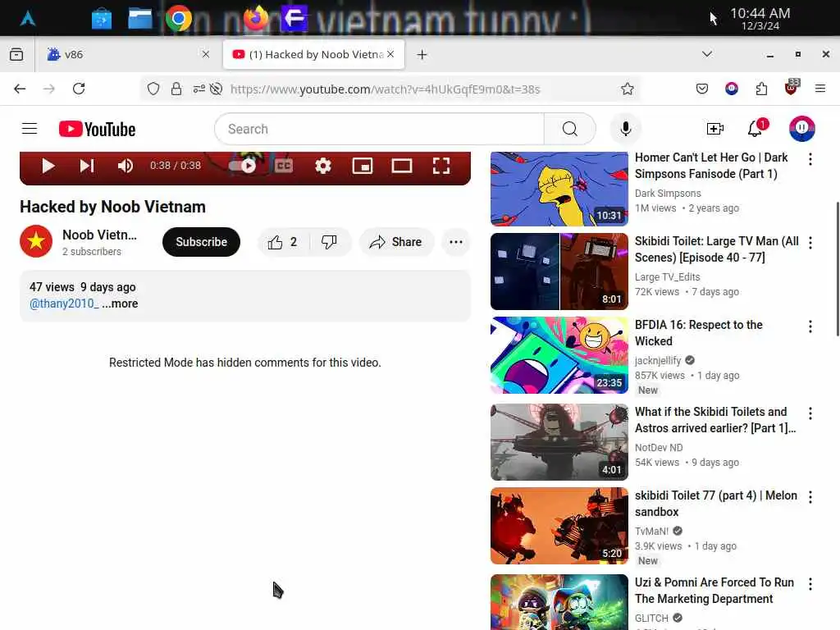Screen dimensions: 840x630
Task: Open Homer Can't Let Her Go thumbnail
Action: [x=559, y=189]
